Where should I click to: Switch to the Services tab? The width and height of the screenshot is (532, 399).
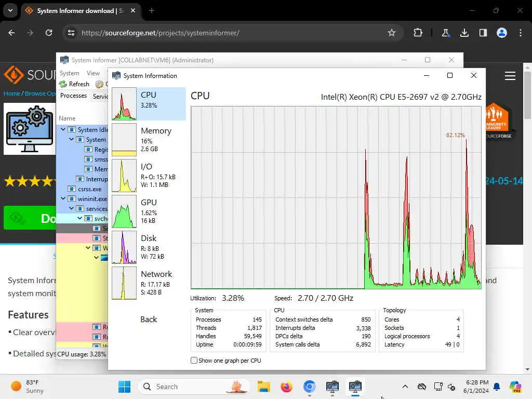(100, 96)
